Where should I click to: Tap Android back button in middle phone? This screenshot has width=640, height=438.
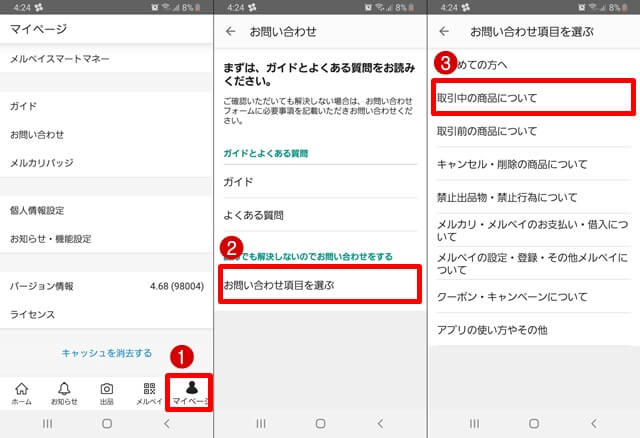point(380,424)
